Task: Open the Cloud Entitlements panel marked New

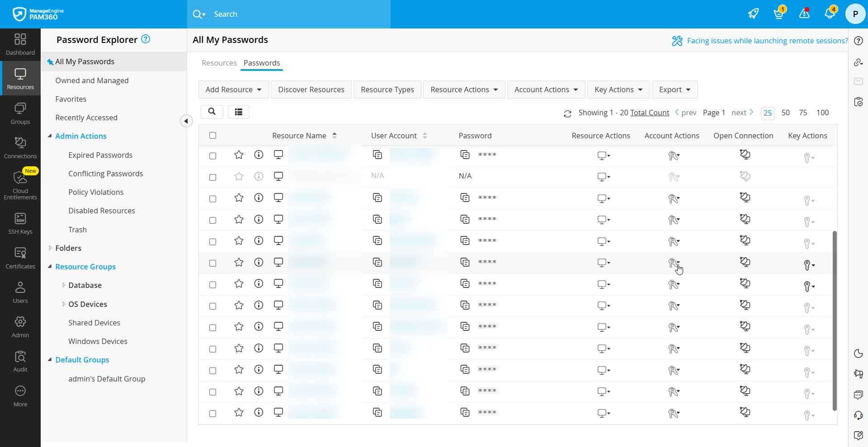Action: tap(20, 183)
